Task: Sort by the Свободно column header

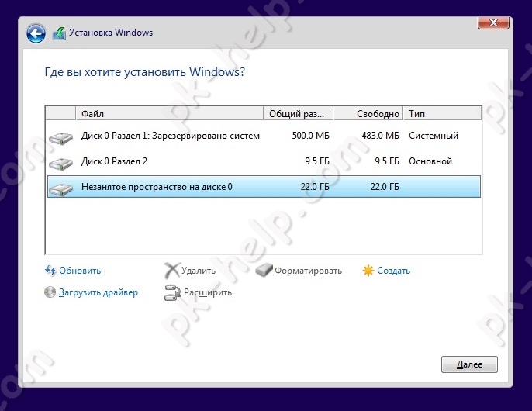Action: coord(368,113)
